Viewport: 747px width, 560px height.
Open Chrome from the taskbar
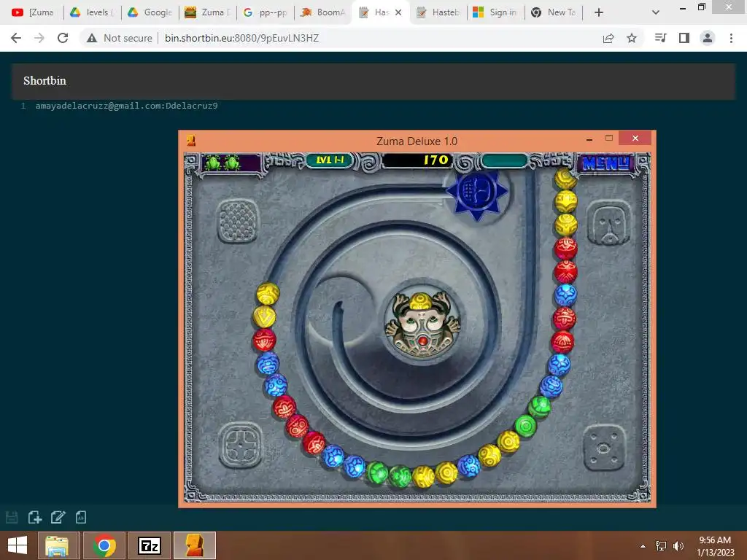coord(104,545)
